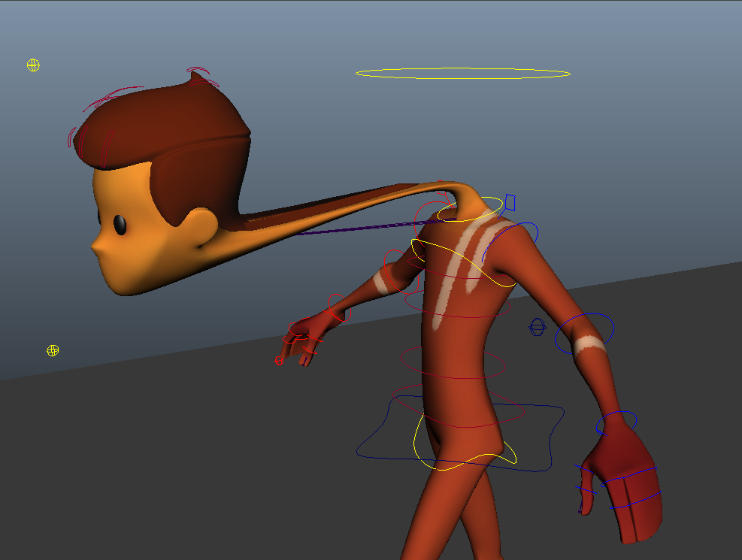Select the blue rectangle control above the right shoulder
Viewport: 742px width, 560px height.
(511, 201)
